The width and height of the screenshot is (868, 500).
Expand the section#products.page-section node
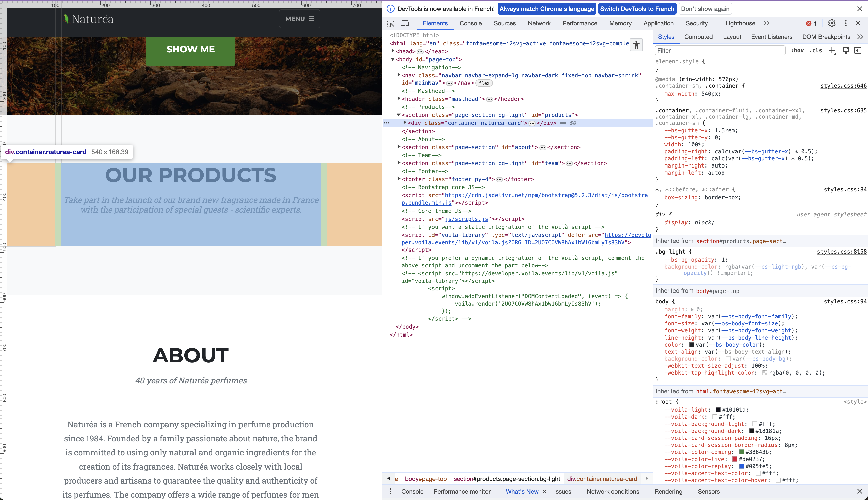pos(399,114)
